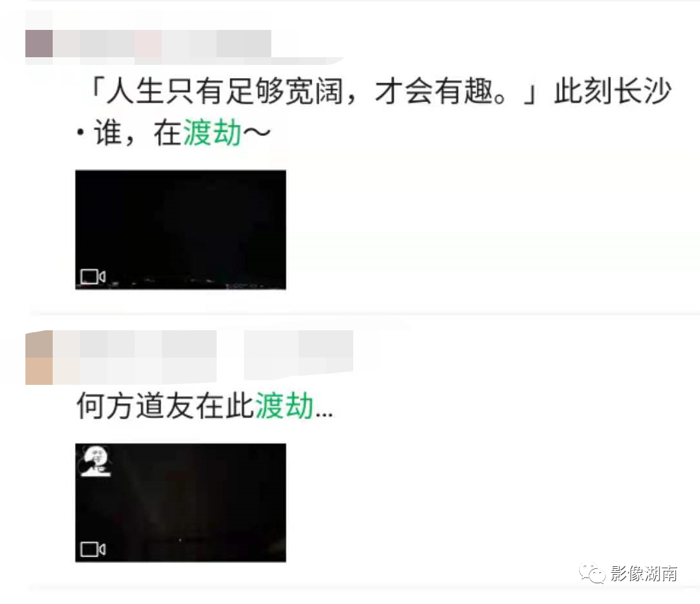
Task: Click the WeChat logo beside 影像湖南
Action: 592,573
